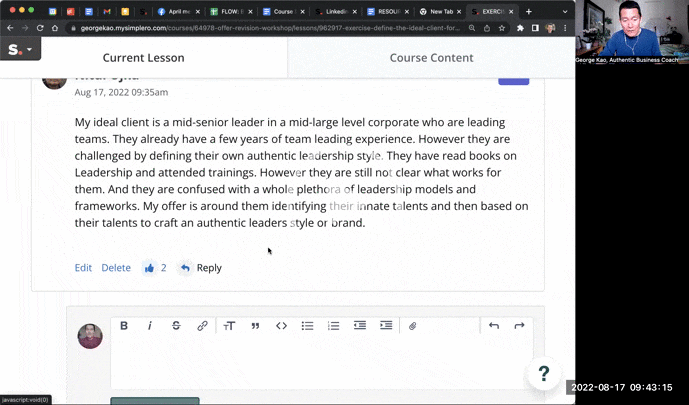
Task: Open the help question mark bubble
Action: 544,373
